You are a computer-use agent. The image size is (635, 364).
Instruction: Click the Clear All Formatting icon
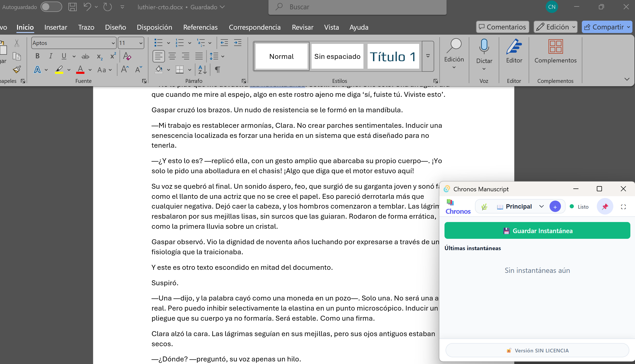tap(127, 56)
